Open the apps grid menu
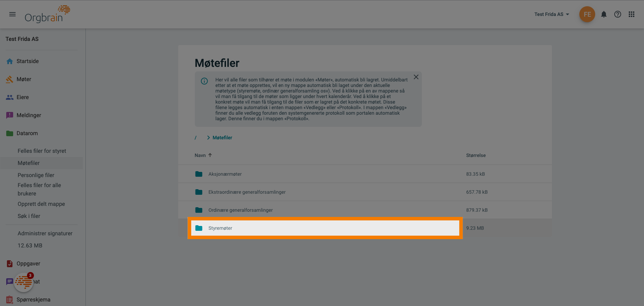Image resolution: width=644 pixels, height=306 pixels. tap(632, 14)
